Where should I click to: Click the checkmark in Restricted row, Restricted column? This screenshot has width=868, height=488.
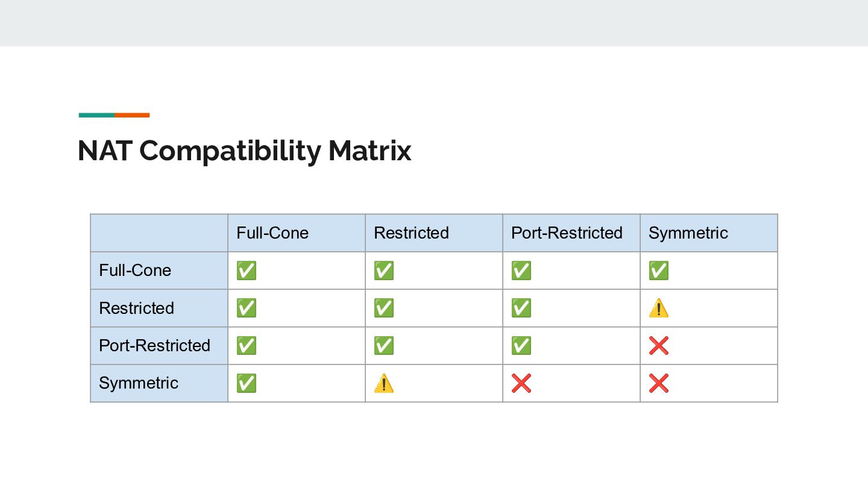[383, 308]
